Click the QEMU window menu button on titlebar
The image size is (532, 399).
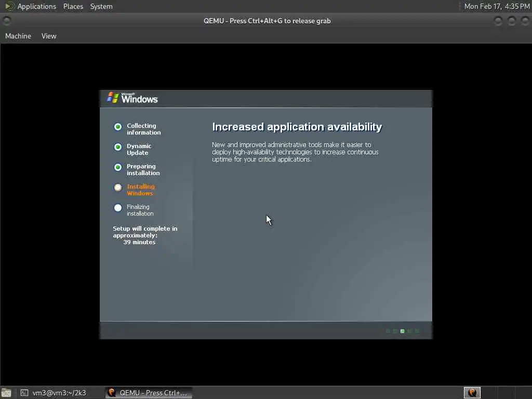(6, 21)
